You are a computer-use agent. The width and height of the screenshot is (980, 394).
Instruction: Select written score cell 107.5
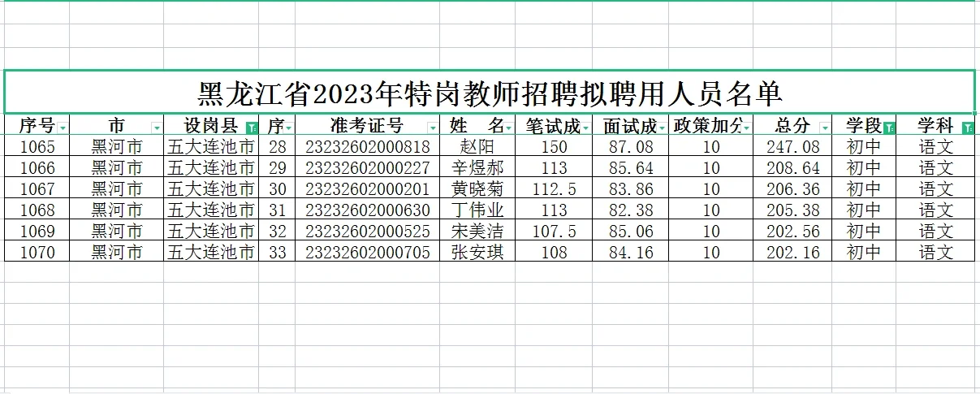coord(554,232)
